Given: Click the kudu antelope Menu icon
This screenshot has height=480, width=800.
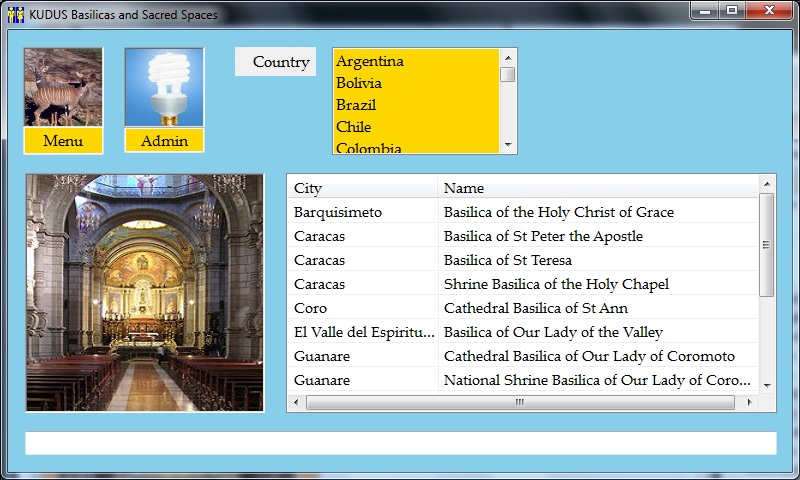Looking at the screenshot, I should 63,88.
